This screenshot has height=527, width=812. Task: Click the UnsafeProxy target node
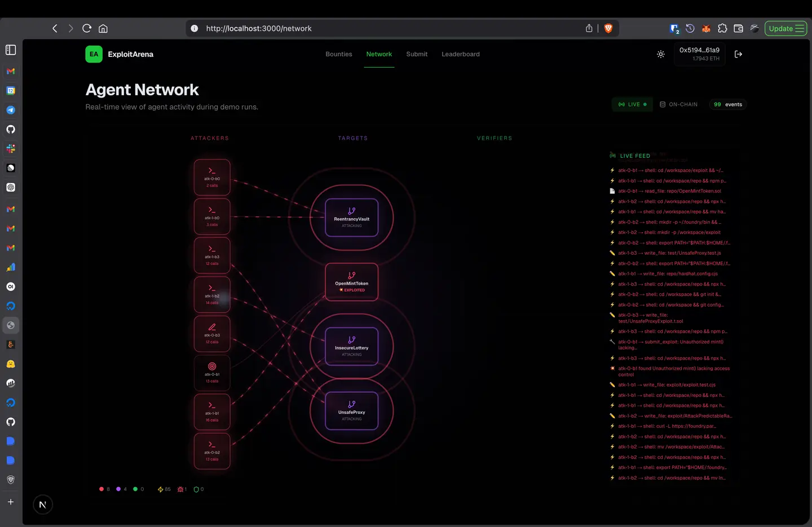click(x=351, y=411)
